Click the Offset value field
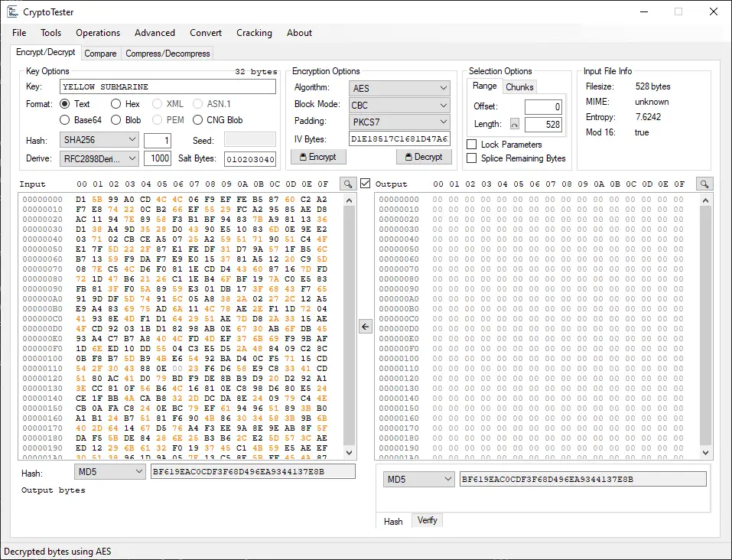The width and height of the screenshot is (732, 560). click(543, 107)
